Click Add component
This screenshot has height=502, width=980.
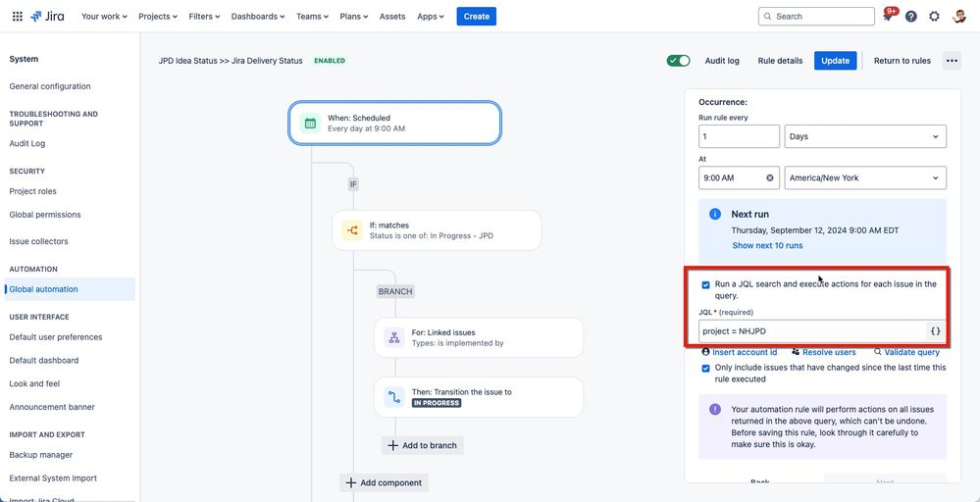[385, 482]
